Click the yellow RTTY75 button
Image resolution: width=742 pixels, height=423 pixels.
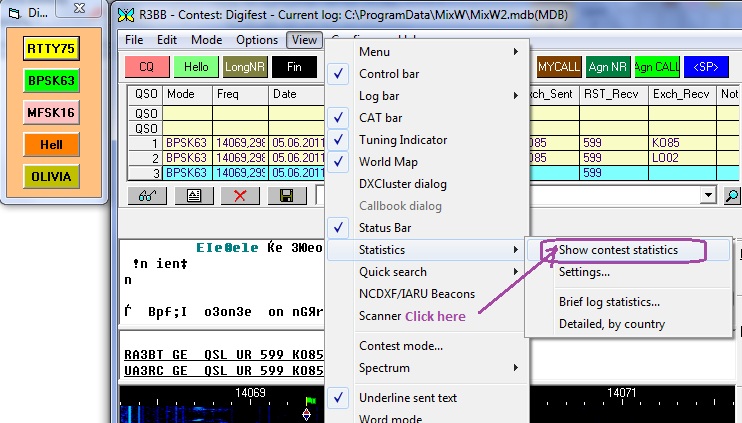point(52,48)
